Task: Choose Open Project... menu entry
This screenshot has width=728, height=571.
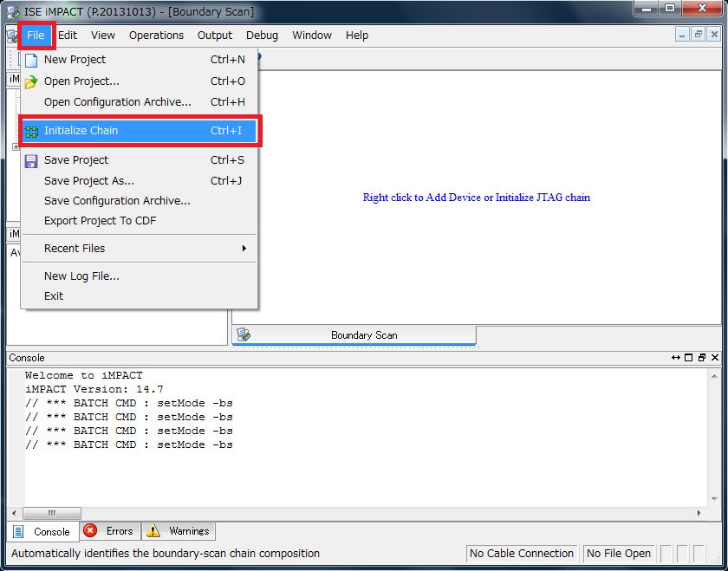Action: pos(140,81)
